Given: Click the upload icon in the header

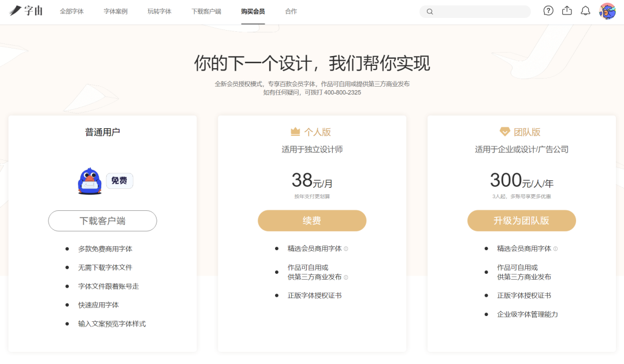Looking at the screenshot, I should 567,11.
